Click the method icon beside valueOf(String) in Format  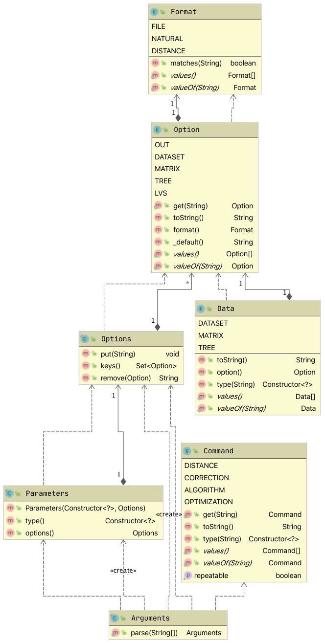coord(155,88)
